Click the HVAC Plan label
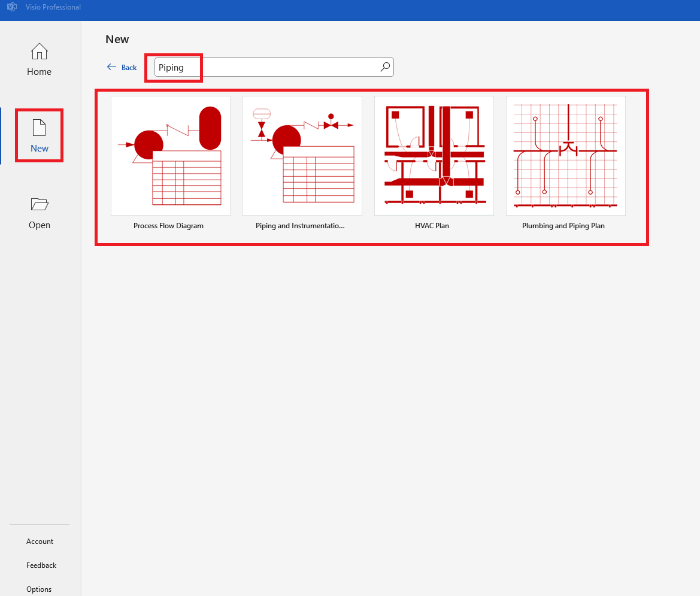 tap(432, 226)
